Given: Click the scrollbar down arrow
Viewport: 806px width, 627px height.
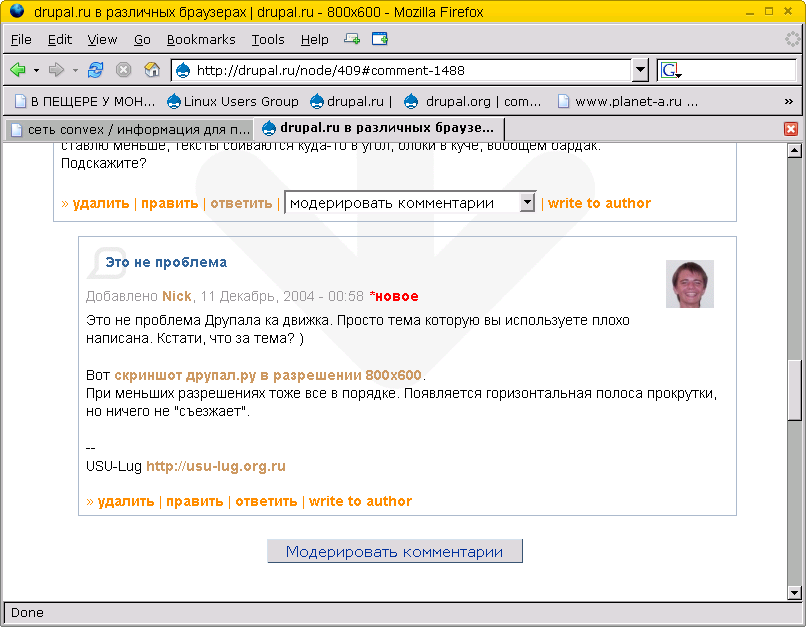Looking at the screenshot, I should 795,593.
